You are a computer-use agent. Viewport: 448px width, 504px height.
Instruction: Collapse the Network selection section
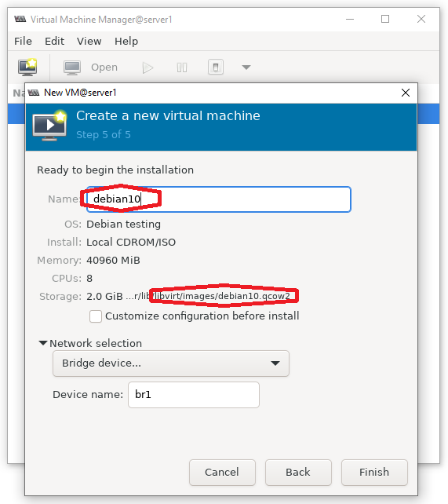43,343
